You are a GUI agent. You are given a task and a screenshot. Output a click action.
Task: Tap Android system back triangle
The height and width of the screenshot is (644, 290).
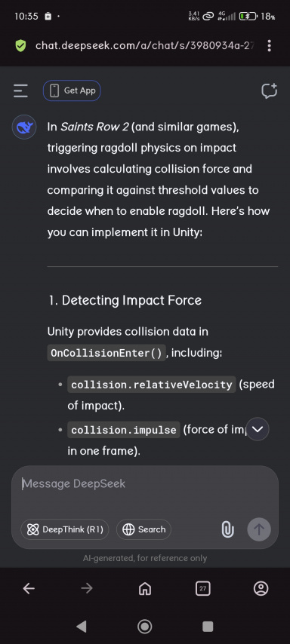click(82, 627)
